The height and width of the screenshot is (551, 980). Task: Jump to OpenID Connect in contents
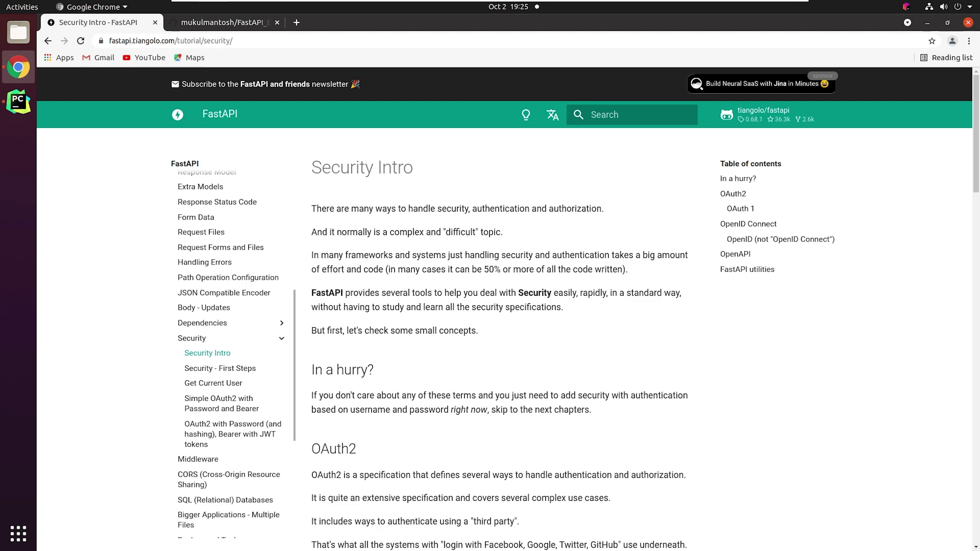pyautogui.click(x=748, y=224)
